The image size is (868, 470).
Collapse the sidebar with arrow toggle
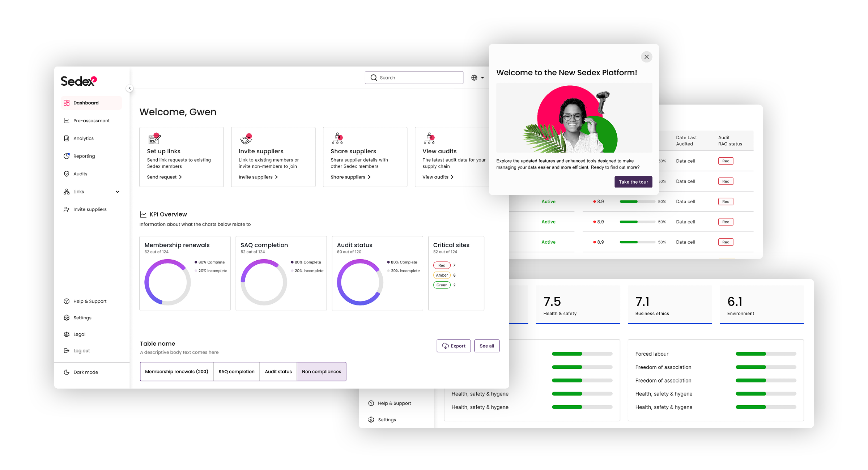(x=129, y=88)
